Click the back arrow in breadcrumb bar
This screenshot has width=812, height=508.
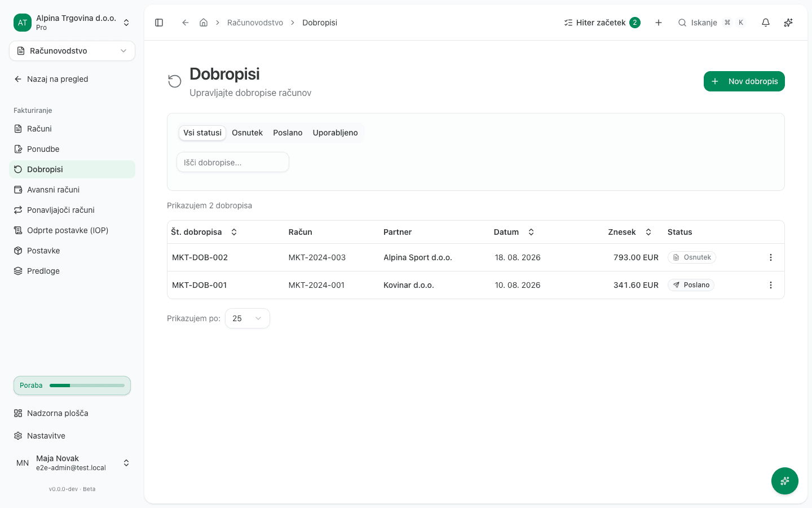coord(185,23)
